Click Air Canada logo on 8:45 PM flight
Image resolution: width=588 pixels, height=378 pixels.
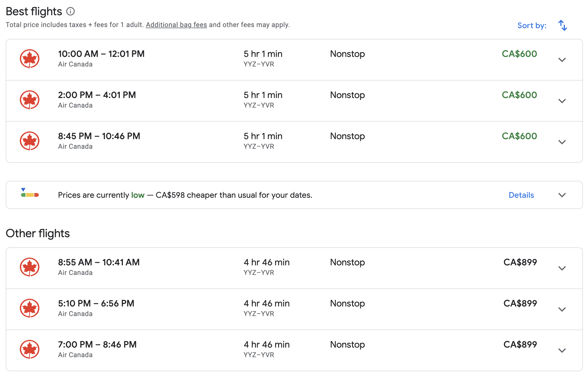pos(30,141)
